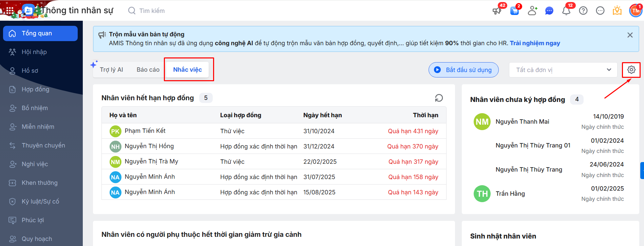The width and height of the screenshot is (644, 246).
Task: Open the notifications bell
Action: 566,11
